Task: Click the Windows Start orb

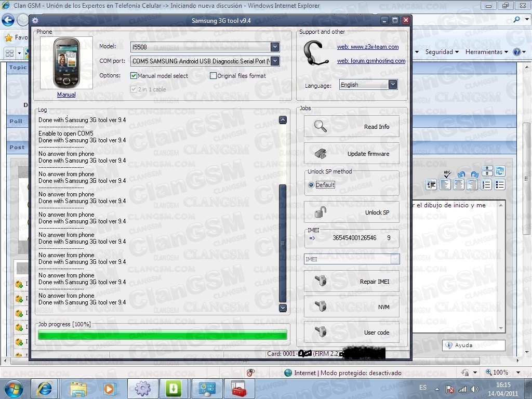Action: 14,389
